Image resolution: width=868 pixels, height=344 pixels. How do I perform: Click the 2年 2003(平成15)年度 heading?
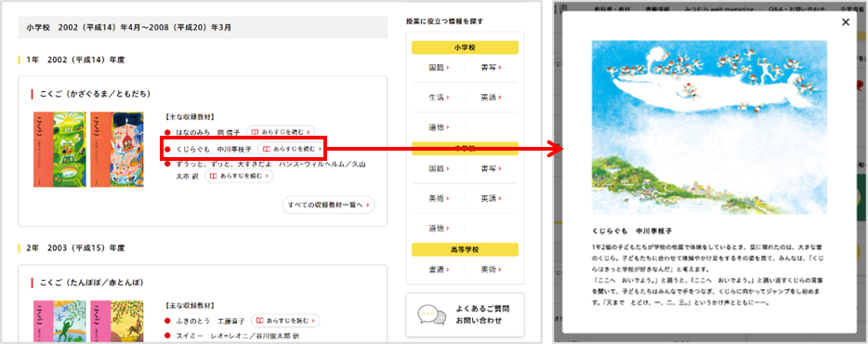point(75,247)
